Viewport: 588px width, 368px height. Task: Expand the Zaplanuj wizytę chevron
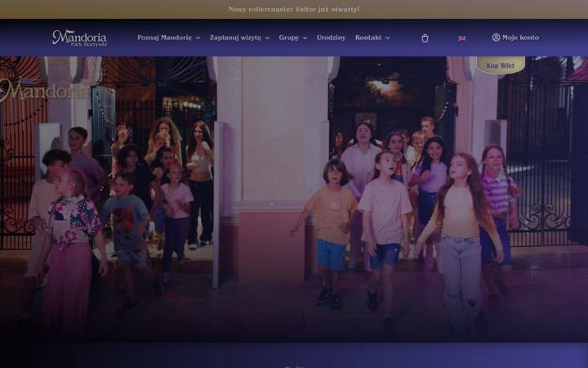click(267, 38)
